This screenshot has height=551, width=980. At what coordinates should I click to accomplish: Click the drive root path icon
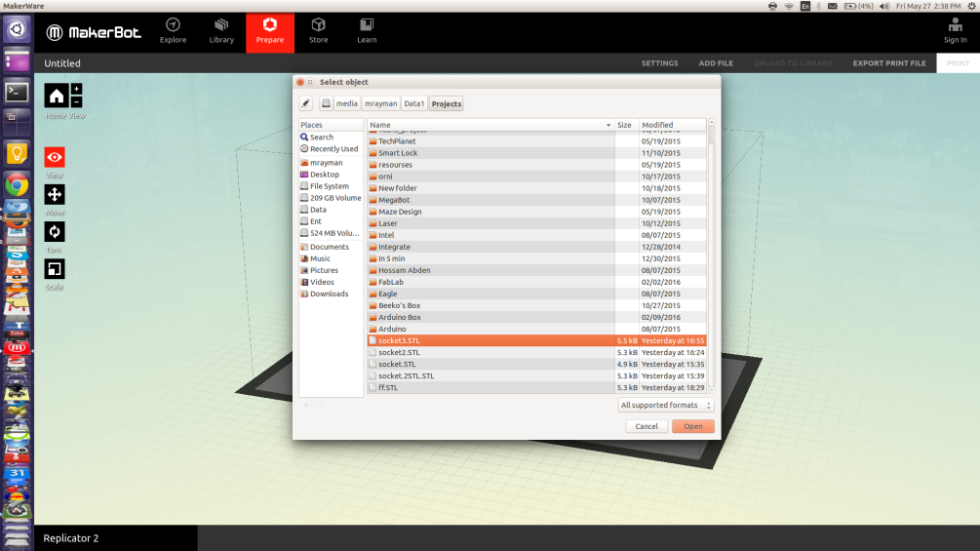coord(326,103)
